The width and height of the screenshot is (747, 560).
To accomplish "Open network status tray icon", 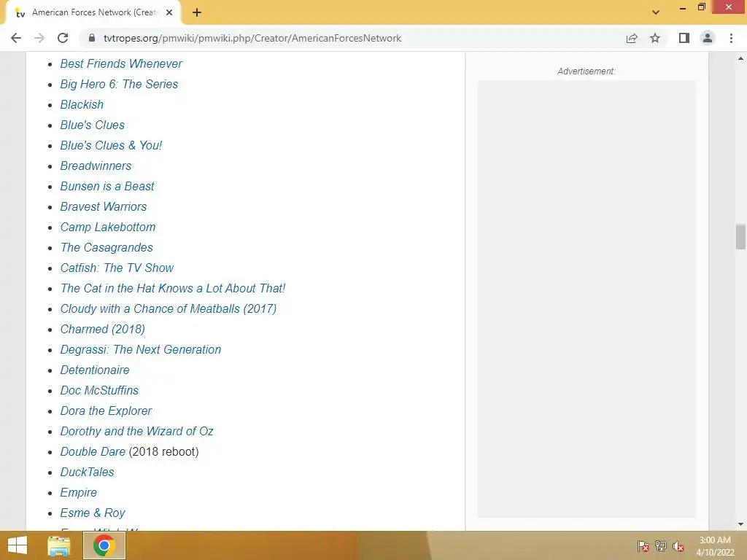I will tap(661, 546).
